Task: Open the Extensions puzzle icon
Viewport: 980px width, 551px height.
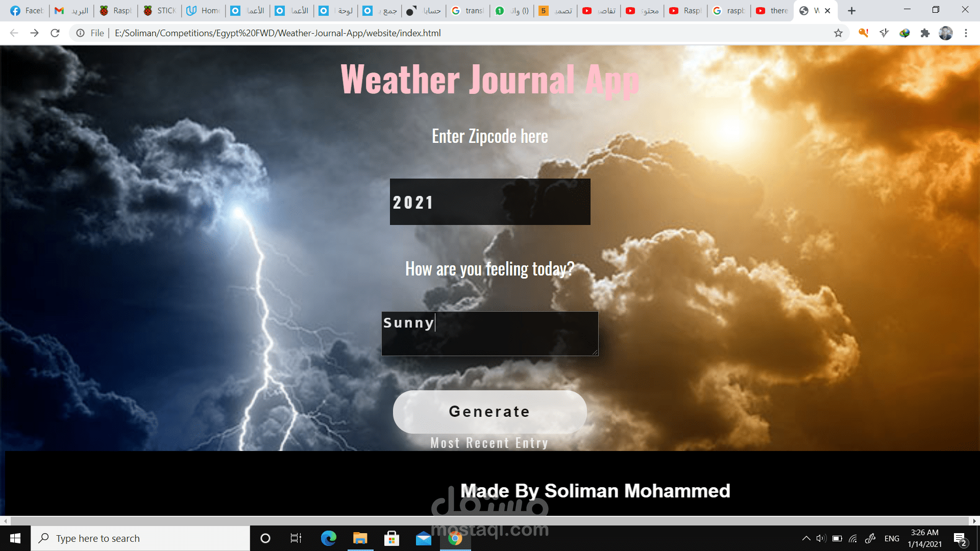Action: tap(925, 33)
